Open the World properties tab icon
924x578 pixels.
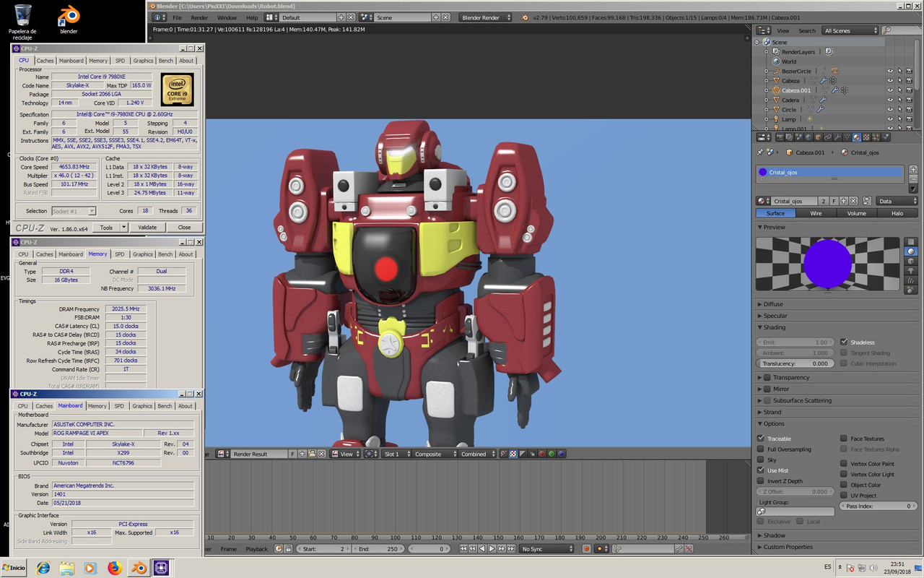pos(808,137)
